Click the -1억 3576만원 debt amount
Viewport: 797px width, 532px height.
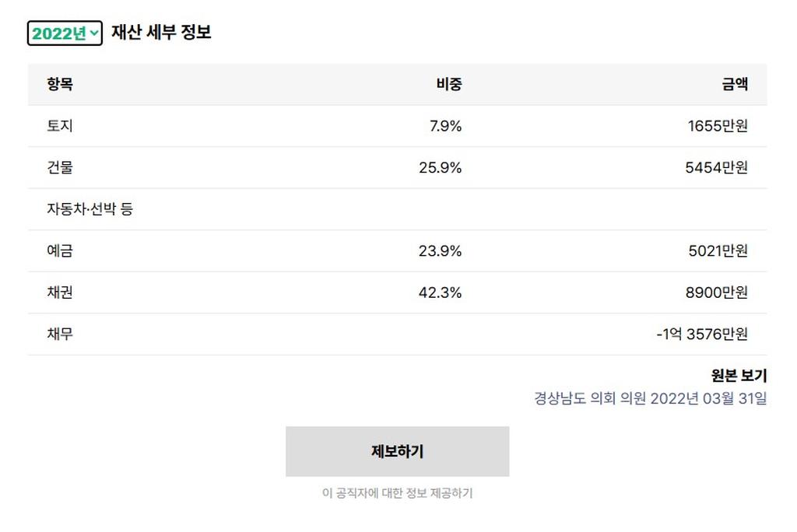[701, 334]
